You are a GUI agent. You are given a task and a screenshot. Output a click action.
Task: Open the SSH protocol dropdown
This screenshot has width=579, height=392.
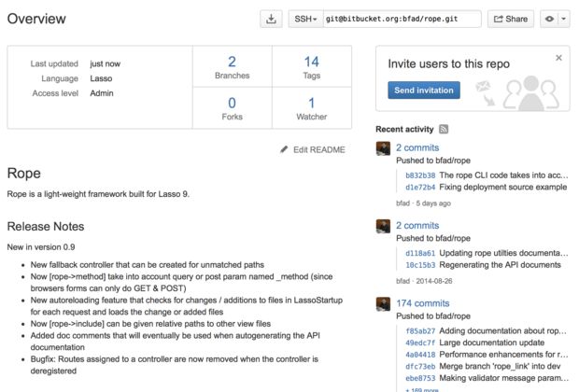click(304, 19)
